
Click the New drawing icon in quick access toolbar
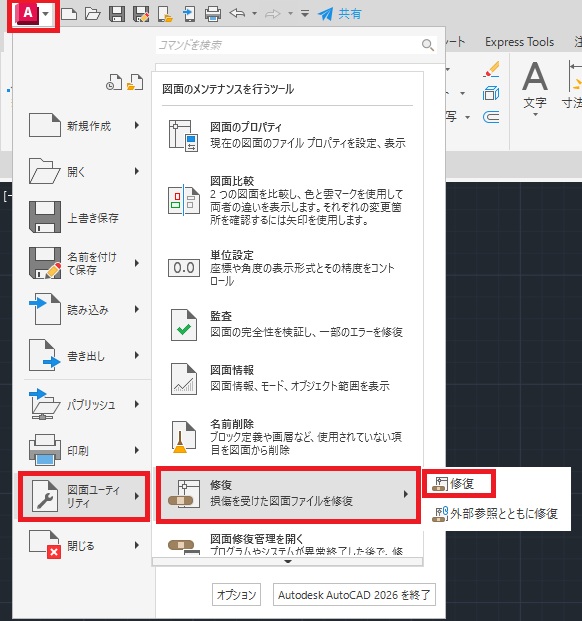pyautogui.click(x=69, y=14)
